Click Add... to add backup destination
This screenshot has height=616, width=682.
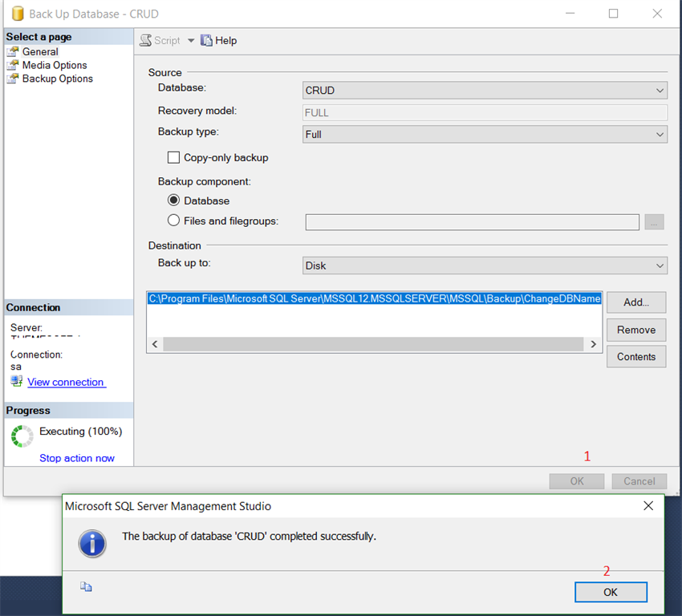[636, 302]
